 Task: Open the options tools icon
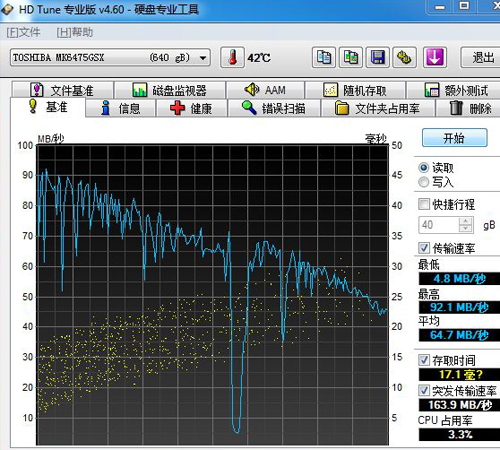click(404, 57)
